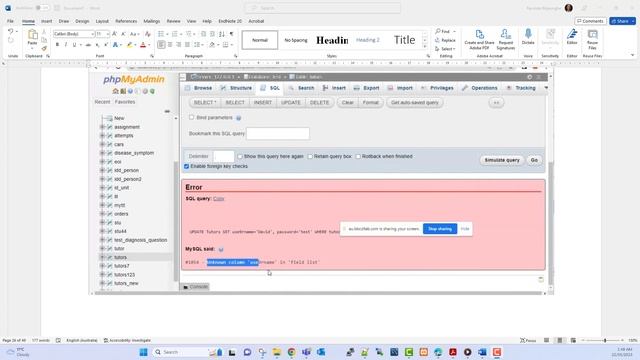
Task: Click the Windows Start button
Action: [x=143, y=352]
